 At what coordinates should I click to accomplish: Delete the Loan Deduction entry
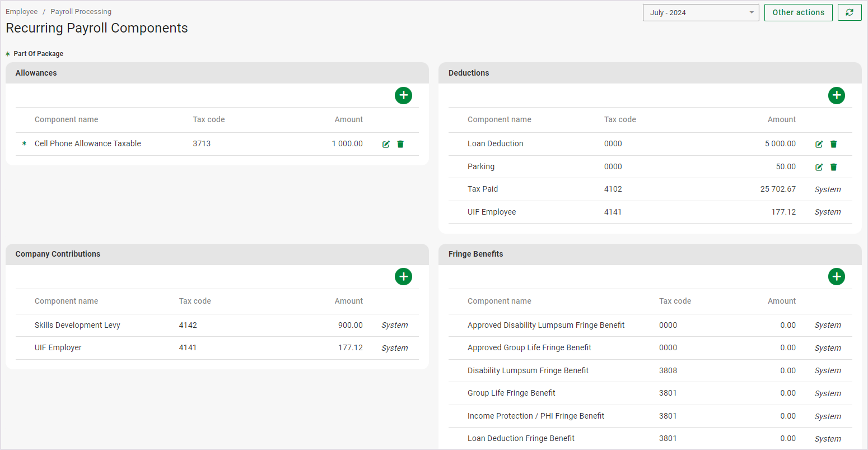pyautogui.click(x=833, y=144)
